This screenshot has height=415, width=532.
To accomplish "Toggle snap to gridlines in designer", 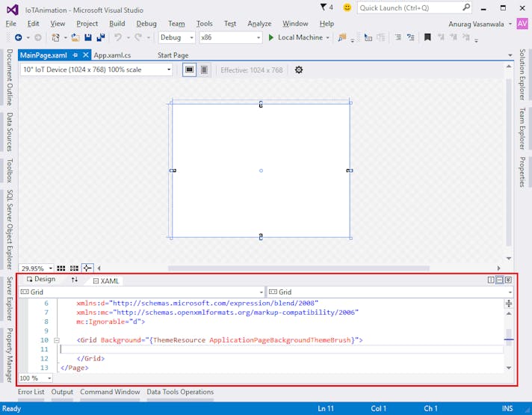I will 74,268.
